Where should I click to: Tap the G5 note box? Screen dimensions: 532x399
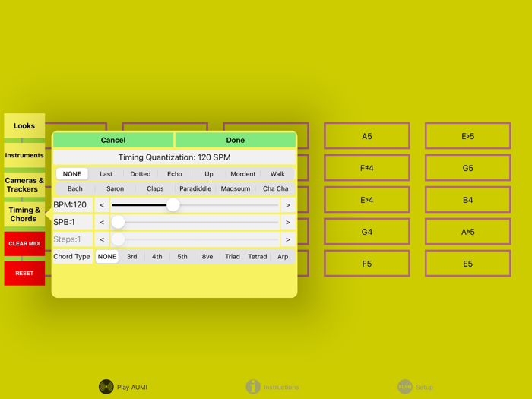[x=468, y=168]
